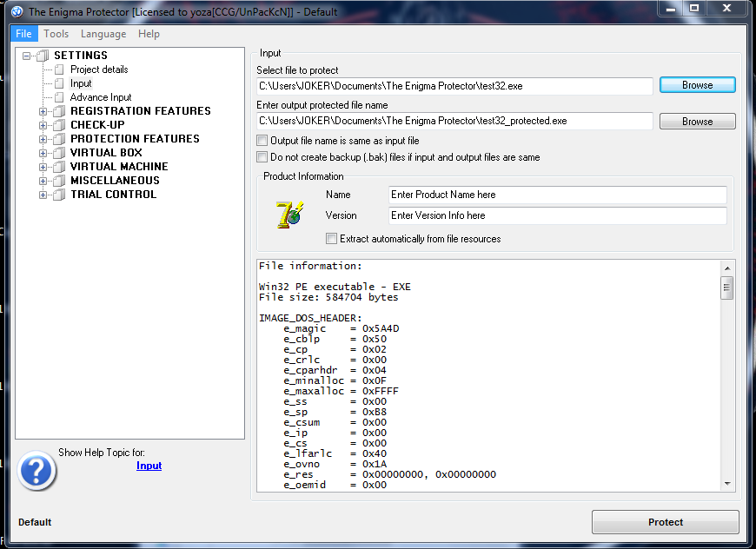
Task: Click the 'e_lfarlc = 0x40' line
Action: pyautogui.click(x=335, y=453)
